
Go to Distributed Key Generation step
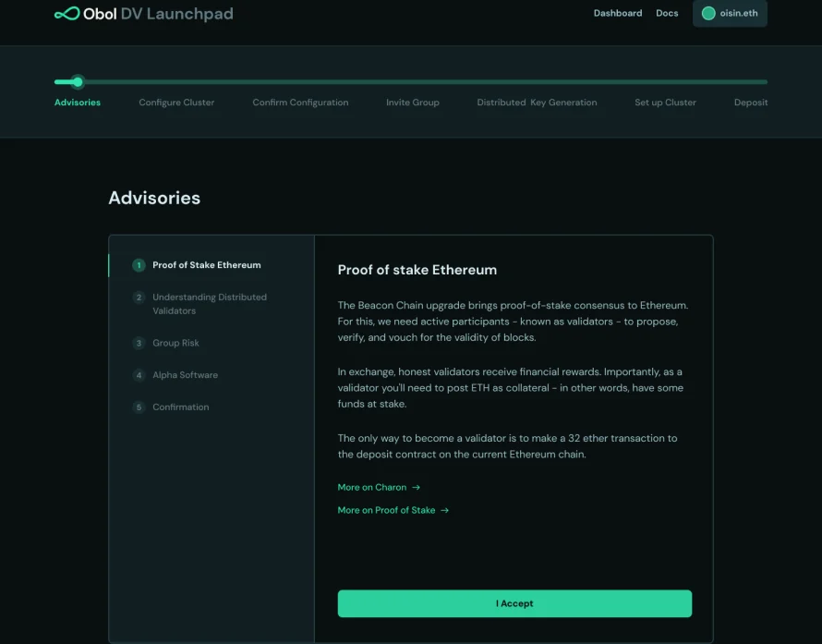click(537, 103)
